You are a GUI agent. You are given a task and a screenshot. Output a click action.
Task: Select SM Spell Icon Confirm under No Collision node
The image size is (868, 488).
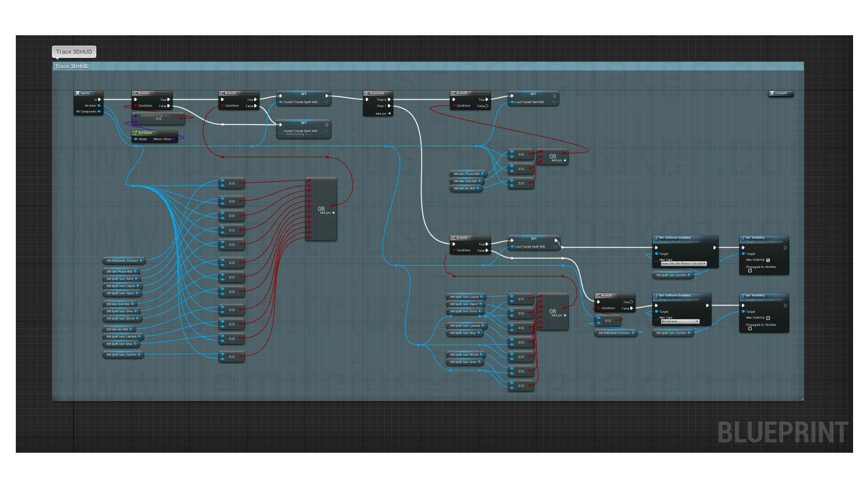point(673,333)
